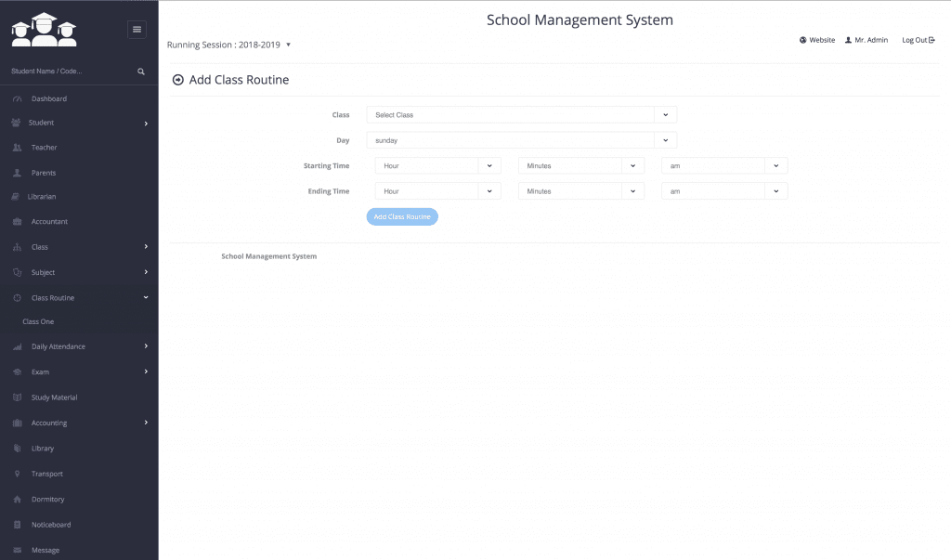The height and width of the screenshot is (560, 951).
Task: Open Ending Time am/pm dropdown
Action: 724,191
